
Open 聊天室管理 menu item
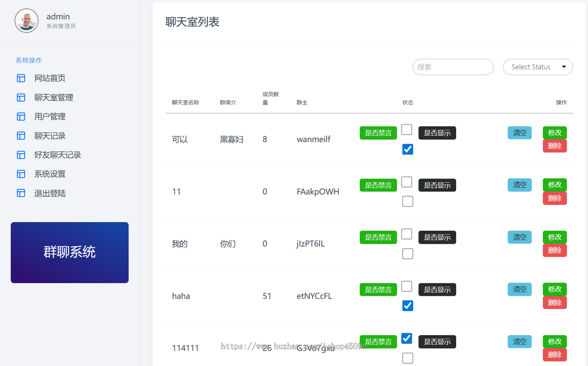pos(54,98)
